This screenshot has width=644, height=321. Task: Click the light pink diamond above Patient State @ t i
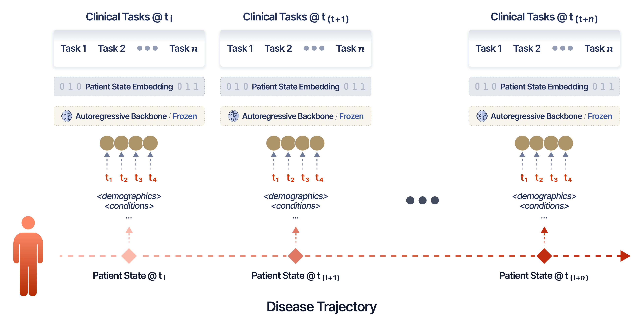[129, 256]
